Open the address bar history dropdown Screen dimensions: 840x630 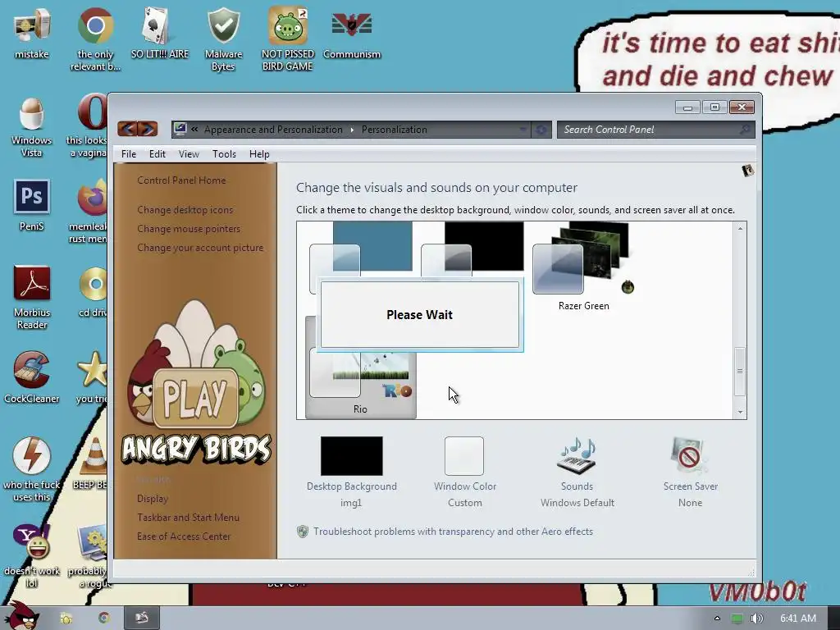click(523, 130)
